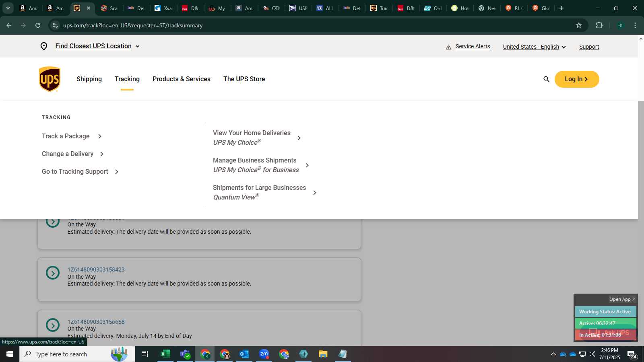Open Zoom from the taskbar
This screenshot has height=362, width=644.
click(264, 354)
